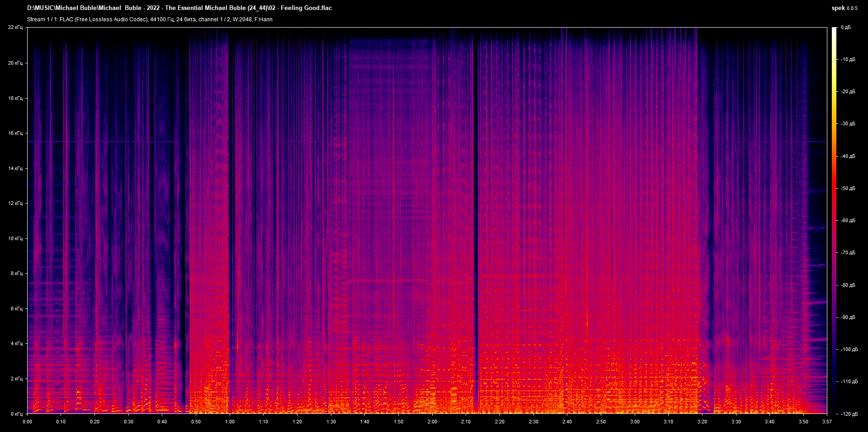868x432 pixels.
Task: Click the FLAC stream info line
Action: coord(150,19)
